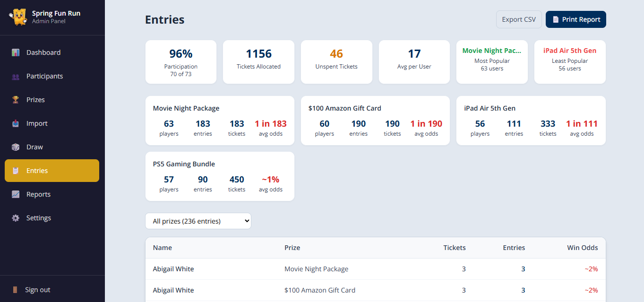Select the PS5 Gaming Bundle card
Viewport: 644px width, 302px height.
pos(220,176)
